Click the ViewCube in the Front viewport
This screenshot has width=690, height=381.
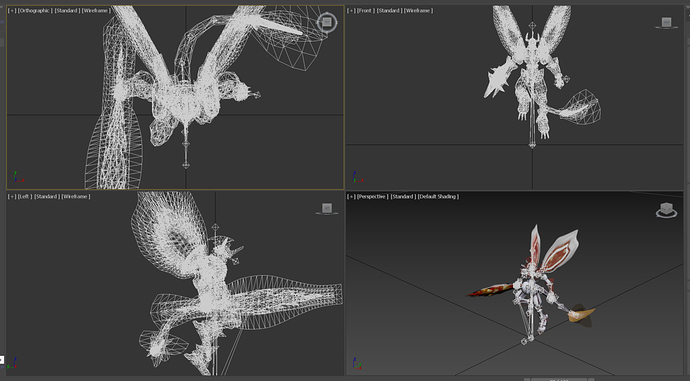pos(666,23)
